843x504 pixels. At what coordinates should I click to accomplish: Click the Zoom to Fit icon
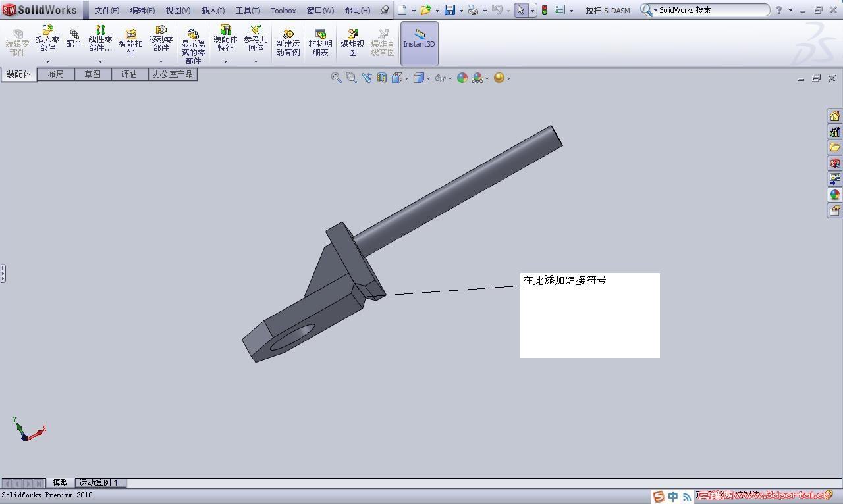point(336,78)
